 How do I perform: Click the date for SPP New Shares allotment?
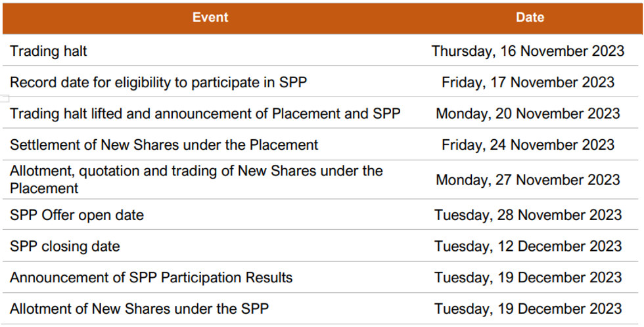pos(528,308)
